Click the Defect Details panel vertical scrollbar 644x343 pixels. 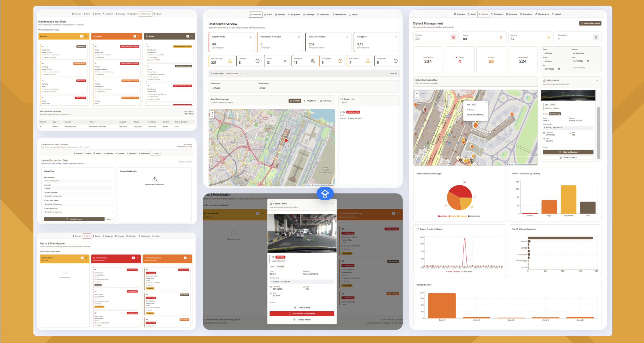click(598, 133)
